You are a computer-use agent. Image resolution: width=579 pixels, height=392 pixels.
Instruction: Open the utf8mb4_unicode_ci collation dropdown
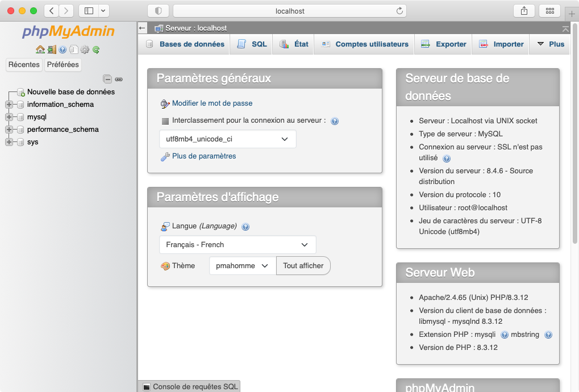227,139
